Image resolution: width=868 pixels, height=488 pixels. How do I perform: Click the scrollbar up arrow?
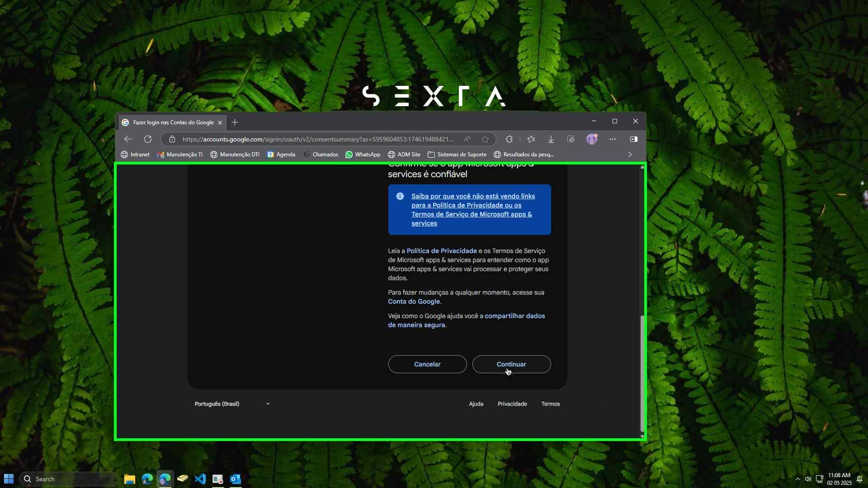point(642,168)
